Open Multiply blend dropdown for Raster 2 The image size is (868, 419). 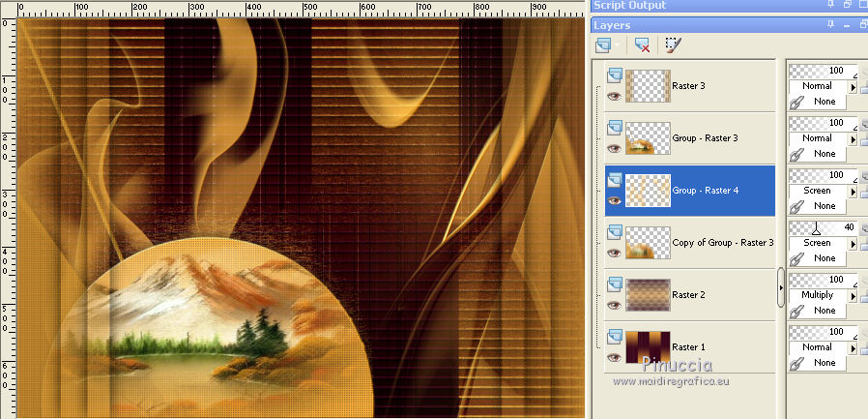(854, 296)
